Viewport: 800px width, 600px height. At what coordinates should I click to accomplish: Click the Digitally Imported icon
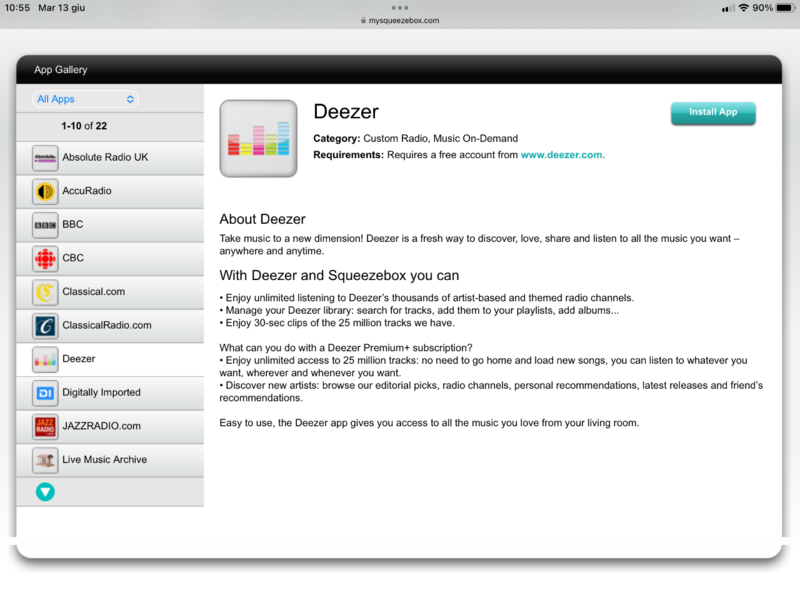(45, 393)
